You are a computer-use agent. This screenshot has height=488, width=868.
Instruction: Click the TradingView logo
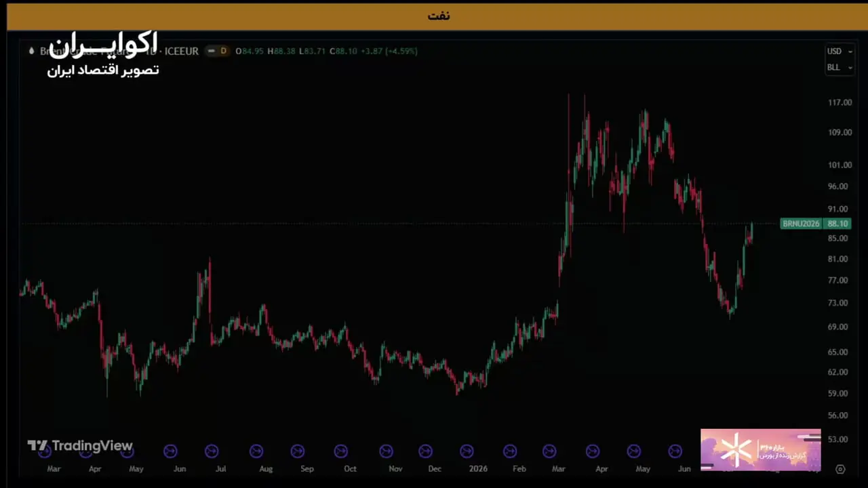point(80,446)
